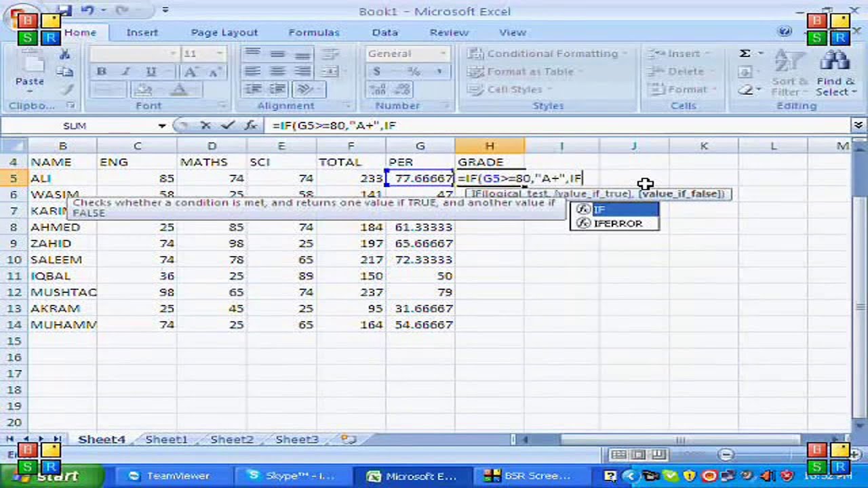This screenshot has height=488, width=868.
Task: Increase font size with the large A icon
Action: [x=191, y=72]
